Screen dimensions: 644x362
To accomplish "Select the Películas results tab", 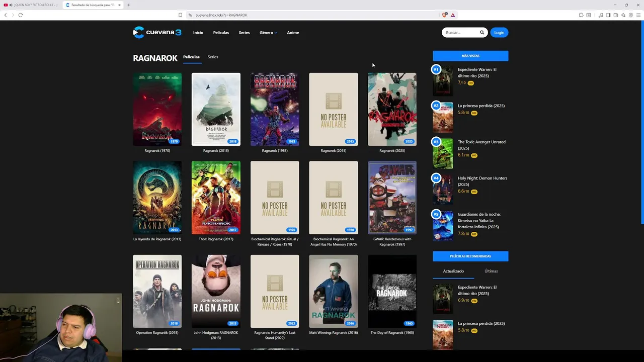I will point(191,57).
